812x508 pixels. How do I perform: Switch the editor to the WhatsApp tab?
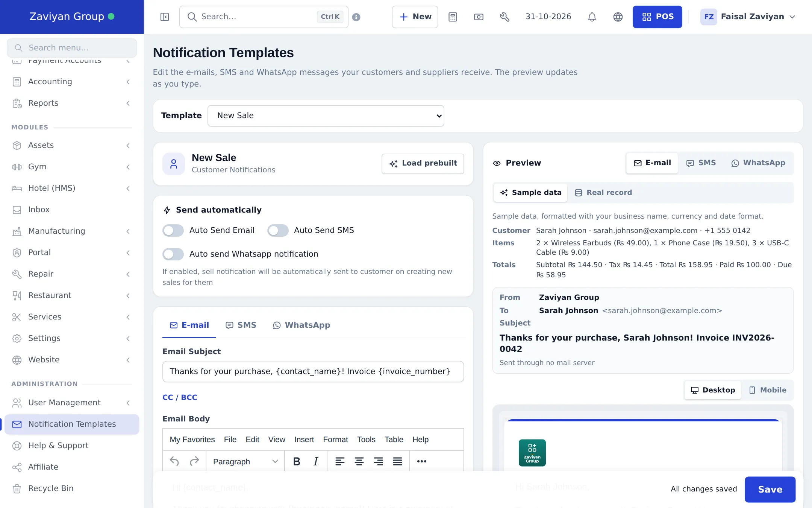(301, 325)
